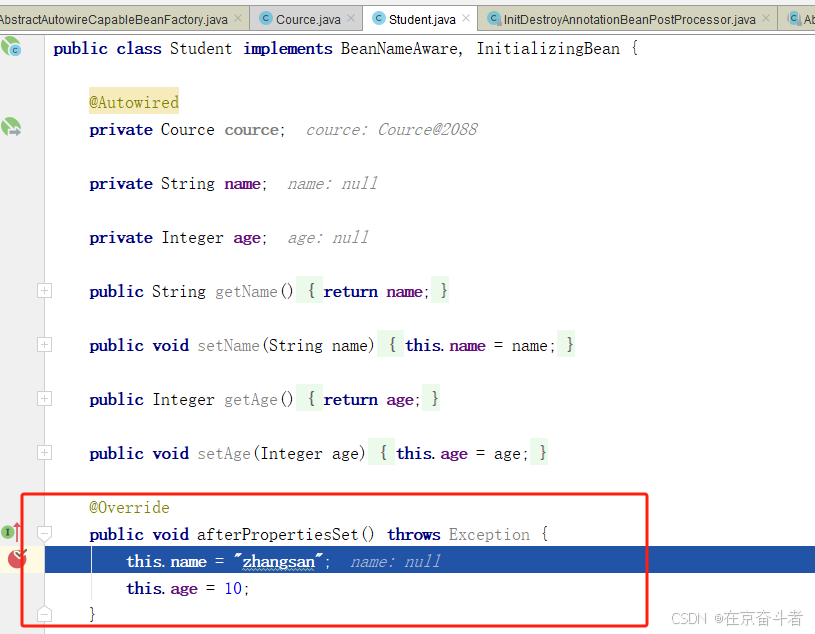Click the BeanNameAware interface name
815x634 pixels.
point(399,48)
